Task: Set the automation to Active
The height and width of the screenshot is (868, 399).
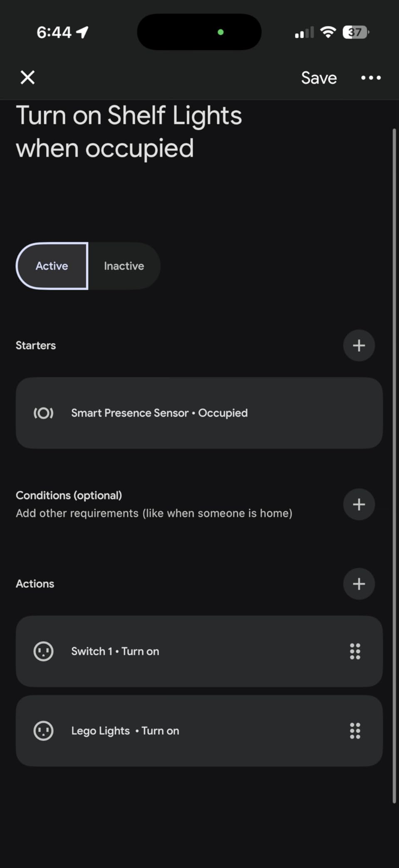Action: tap(52, 266)
